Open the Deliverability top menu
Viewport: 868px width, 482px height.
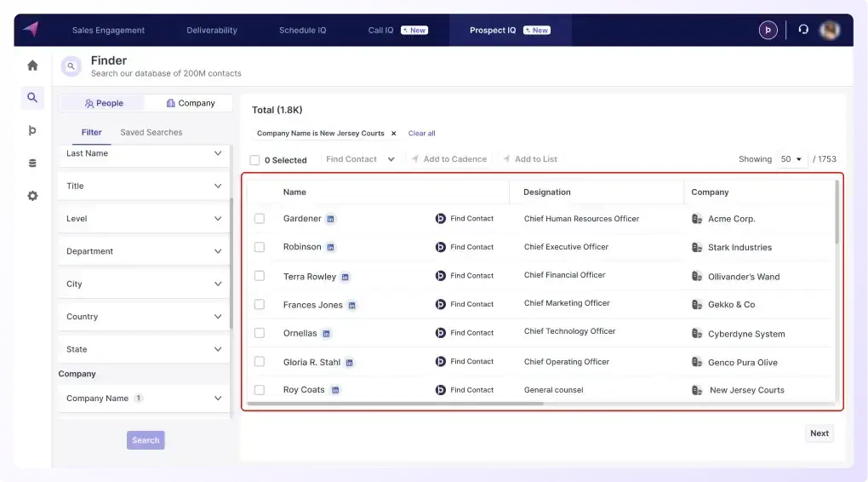[x=212, y=31]
